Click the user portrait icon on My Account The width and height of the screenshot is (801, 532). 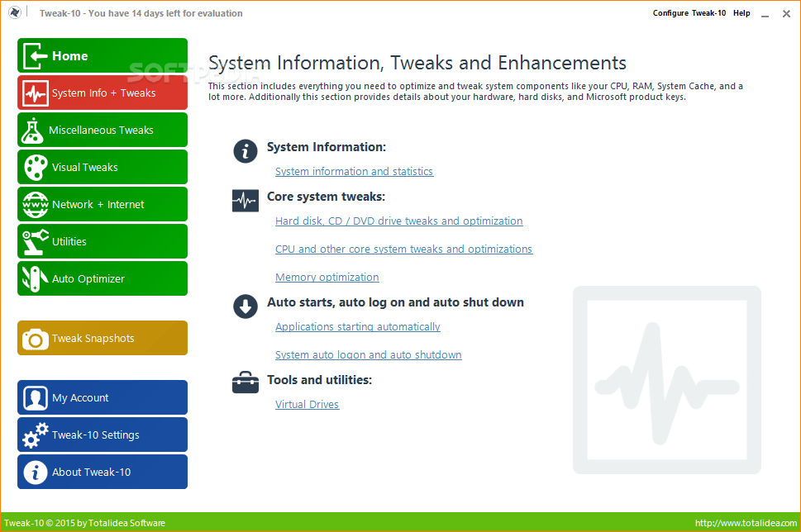point(36,397)
